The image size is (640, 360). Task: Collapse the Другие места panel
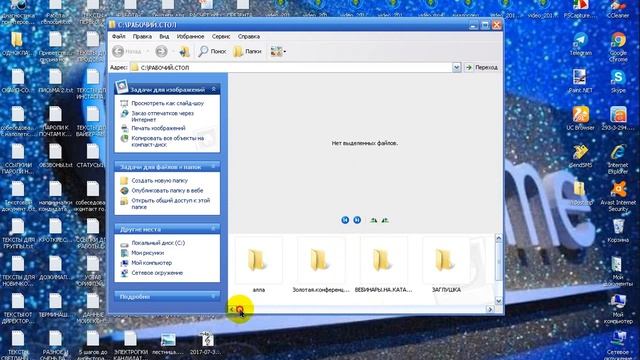coord(213,229)
